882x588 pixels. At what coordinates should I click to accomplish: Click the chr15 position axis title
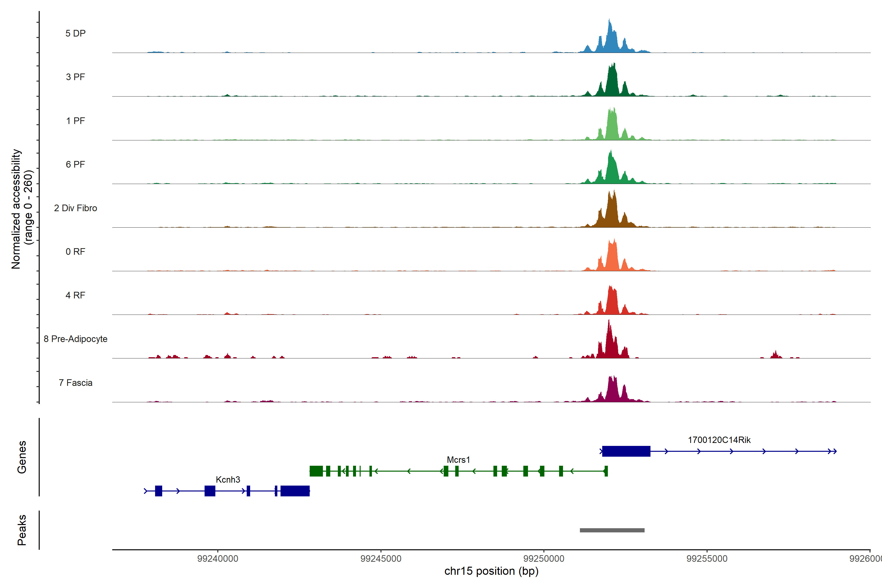(x=491, y=571)
